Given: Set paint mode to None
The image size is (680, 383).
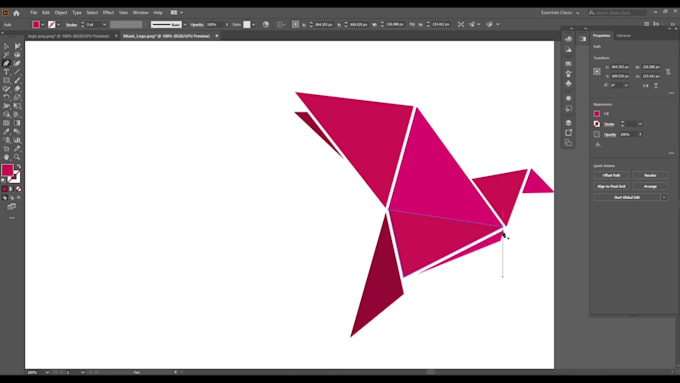Looking at the screenshot, I should point(19,189).
